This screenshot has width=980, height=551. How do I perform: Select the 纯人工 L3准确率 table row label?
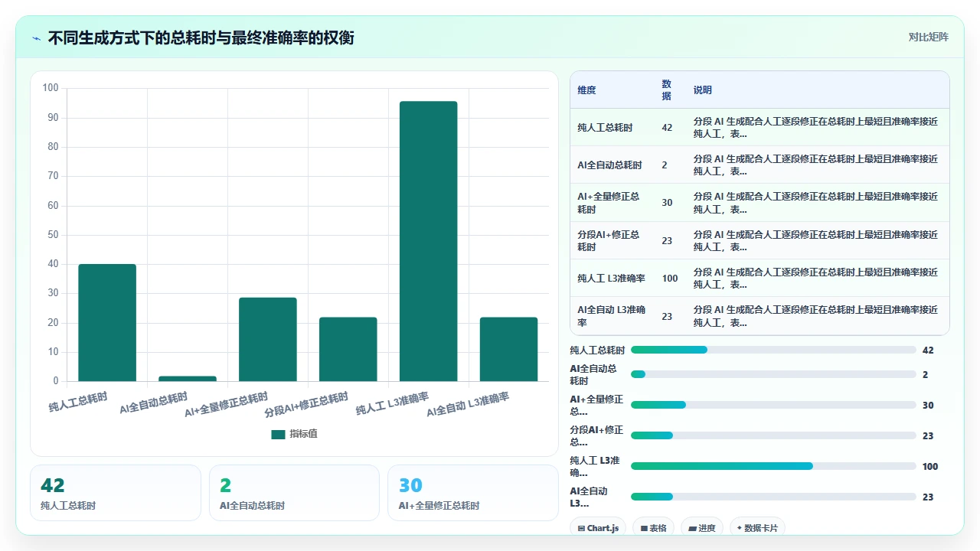point(611,279)
